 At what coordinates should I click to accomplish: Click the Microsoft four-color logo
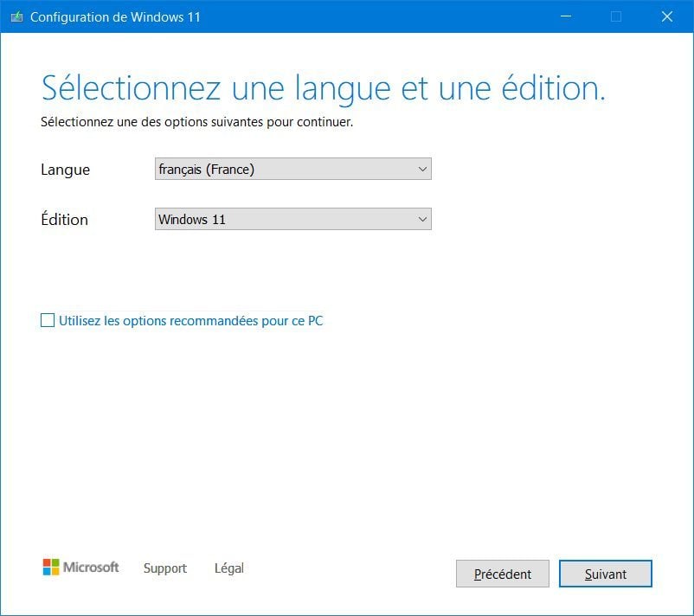click(x=51, y=567)
